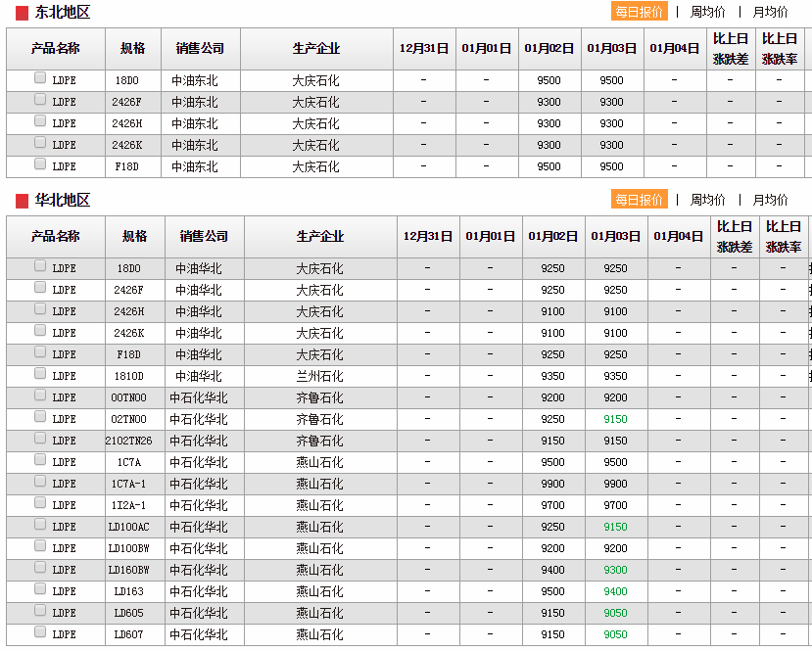Switch to 月均价 tab in 华北地区 section

click(770, 200)
